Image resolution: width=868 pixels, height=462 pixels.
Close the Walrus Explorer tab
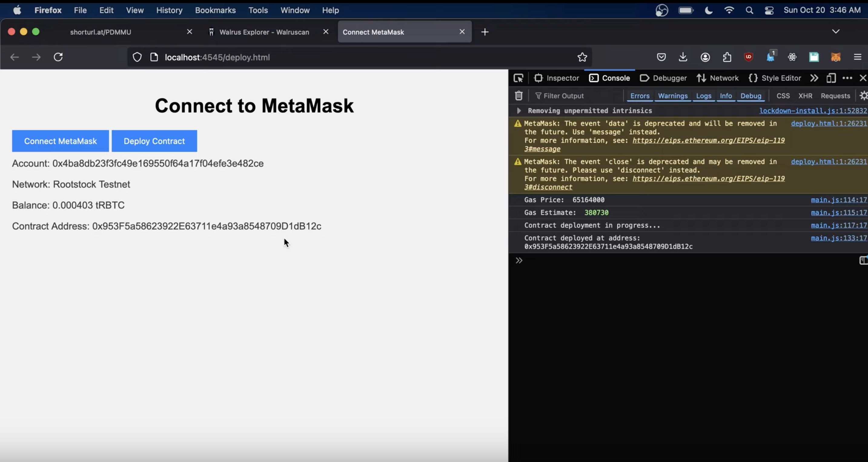tap(326, 32)
